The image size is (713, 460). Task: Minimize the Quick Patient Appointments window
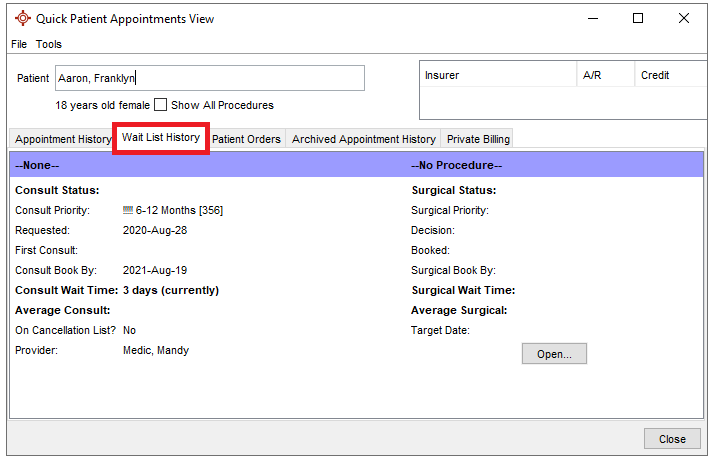pyautogui.click(x=591, y=18)
